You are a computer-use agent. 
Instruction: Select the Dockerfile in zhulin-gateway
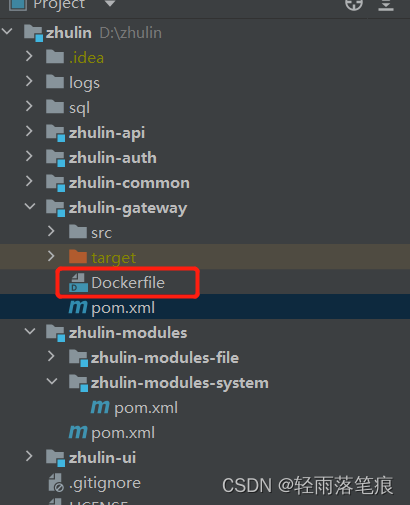click(128, 283)
